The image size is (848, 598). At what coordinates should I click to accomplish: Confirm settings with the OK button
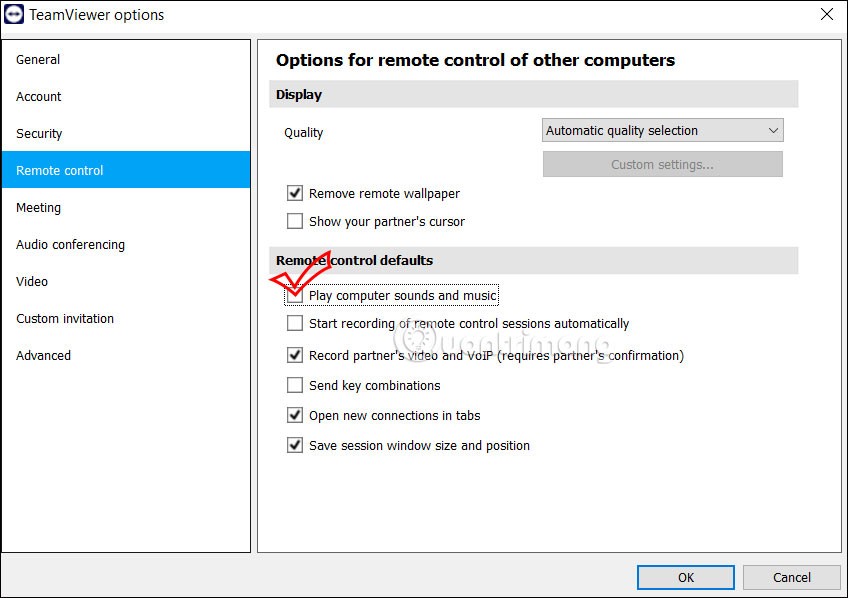point(685,577)
